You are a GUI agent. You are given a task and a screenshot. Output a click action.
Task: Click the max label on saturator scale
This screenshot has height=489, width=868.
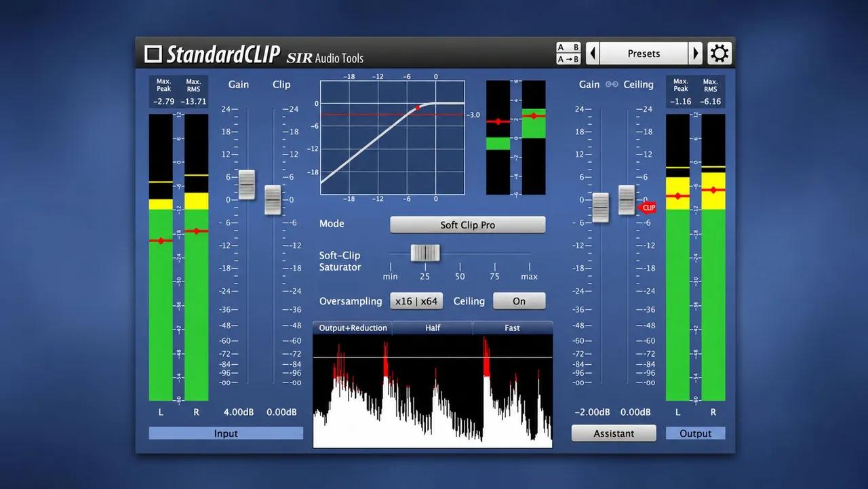click(x=529, y=276)
